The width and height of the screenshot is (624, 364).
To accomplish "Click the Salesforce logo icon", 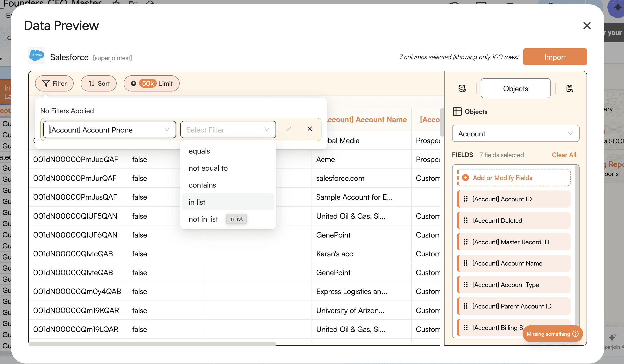I will (37, 56).
